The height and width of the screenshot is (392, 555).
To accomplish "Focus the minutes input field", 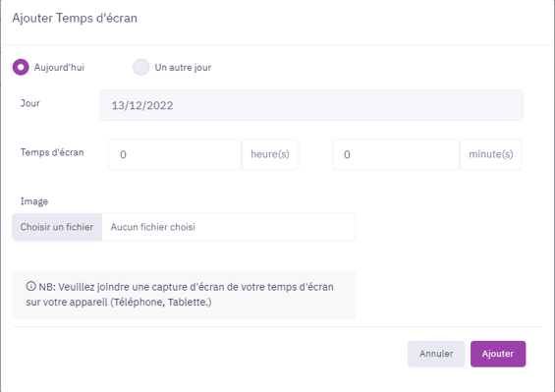I will pos(396,154).
